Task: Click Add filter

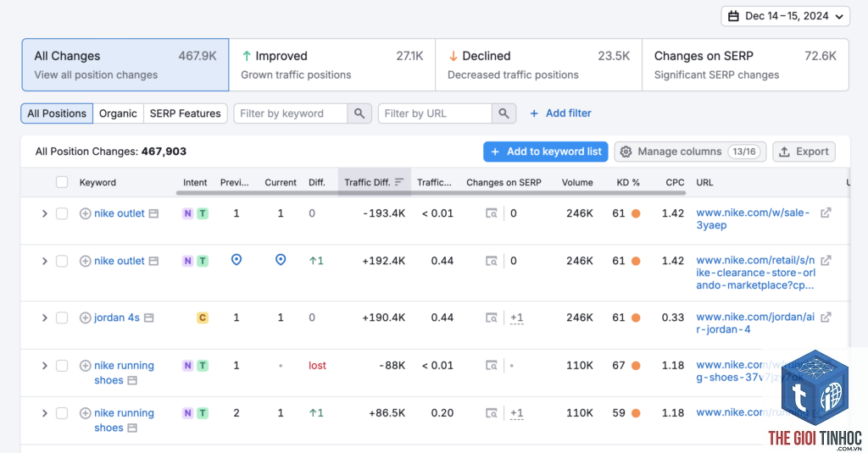Action: [560, 113]
